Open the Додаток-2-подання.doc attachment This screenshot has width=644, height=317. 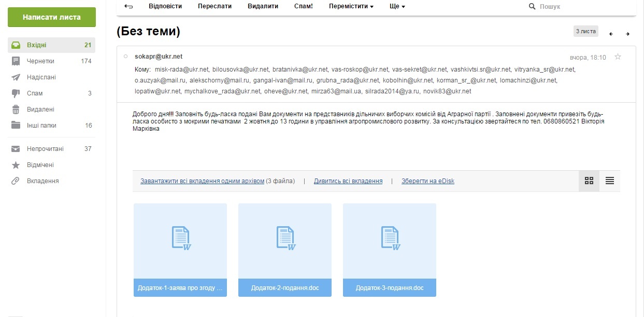[284, 249]
